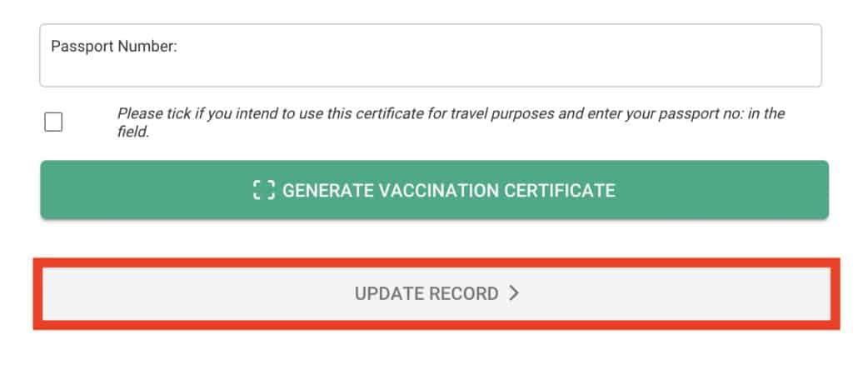Tap the bracket-corners icon before Generate
The height and width of the screenshot is (365, 868).
coord(263,190)
